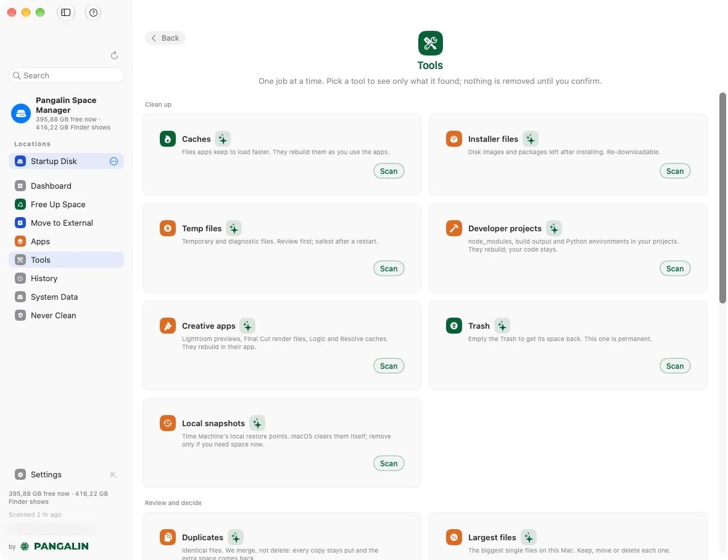Scan Developer projects
Screen dimensions: 728x560
tap(674, 269)
